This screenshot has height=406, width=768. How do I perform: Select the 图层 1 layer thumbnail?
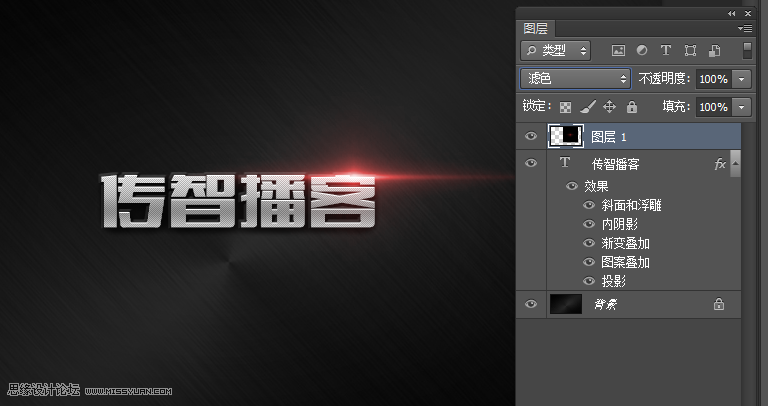pyautogui.click(x=566, y=136)
